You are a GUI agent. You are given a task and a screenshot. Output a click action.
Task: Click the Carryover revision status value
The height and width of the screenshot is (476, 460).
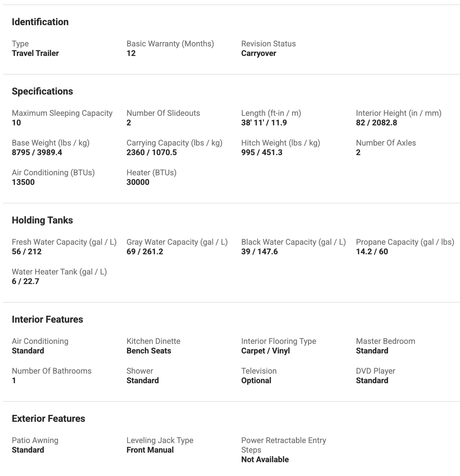coord(258,53)
